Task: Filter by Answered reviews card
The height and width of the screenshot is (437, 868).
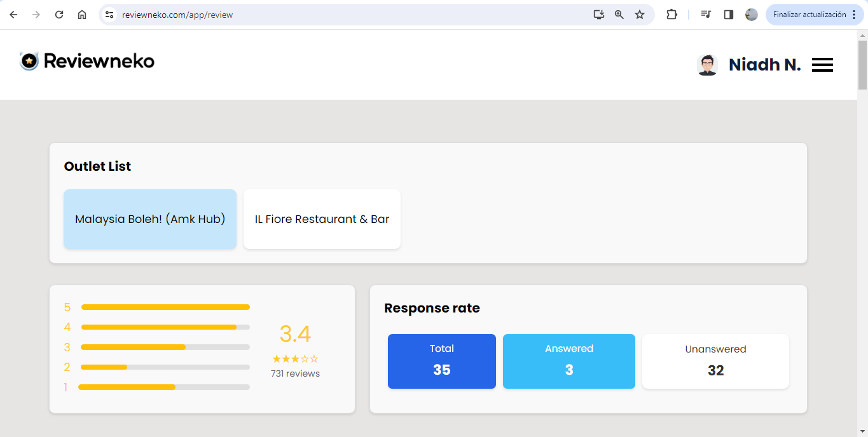Action: (x=568, y=361)
